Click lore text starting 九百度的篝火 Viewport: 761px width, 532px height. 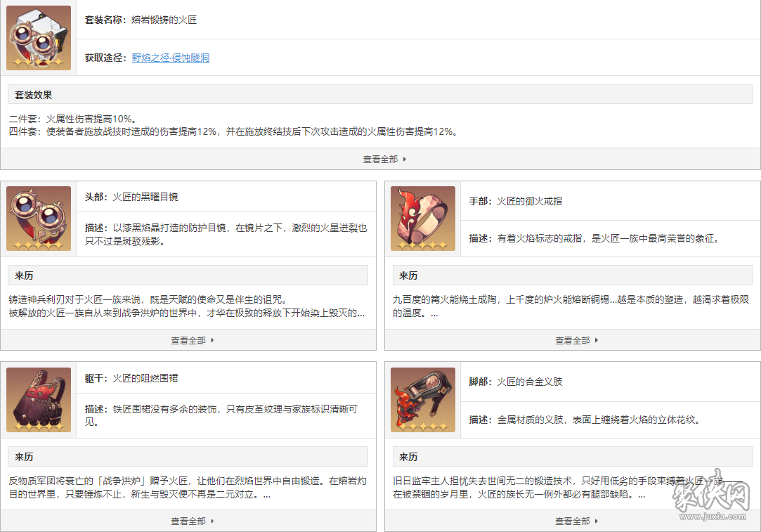tap(571, 306)
